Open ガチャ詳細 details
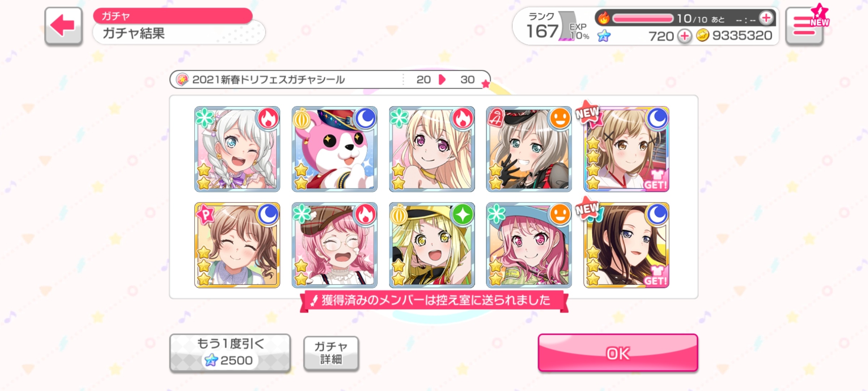Screen dimensions: 868x391 point(331,353)
